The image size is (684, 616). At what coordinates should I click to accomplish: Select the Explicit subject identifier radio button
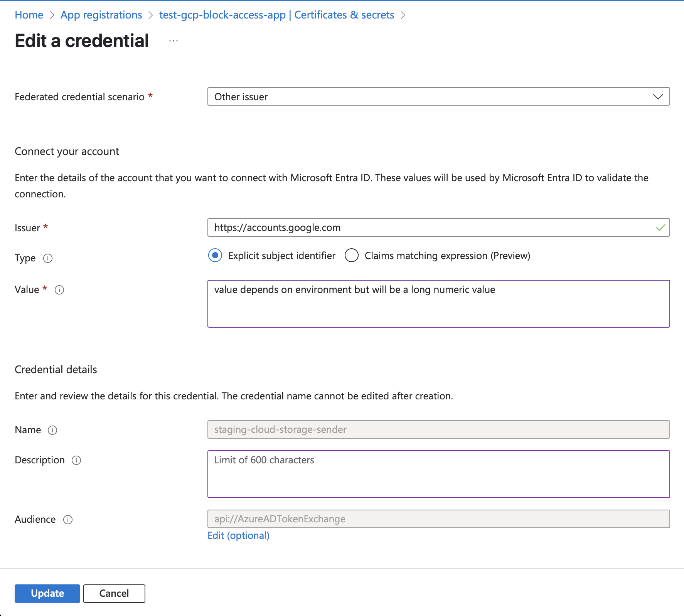tap(215, 255)
